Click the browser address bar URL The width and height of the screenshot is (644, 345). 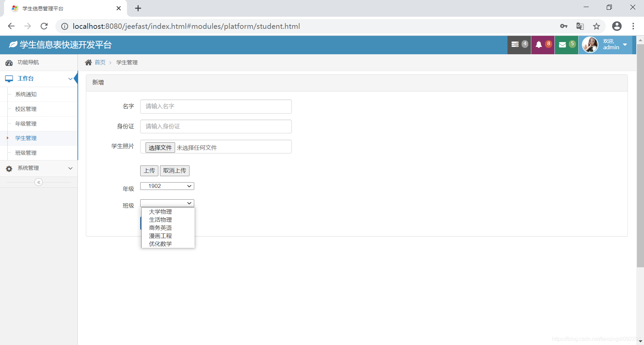point(186,26)
